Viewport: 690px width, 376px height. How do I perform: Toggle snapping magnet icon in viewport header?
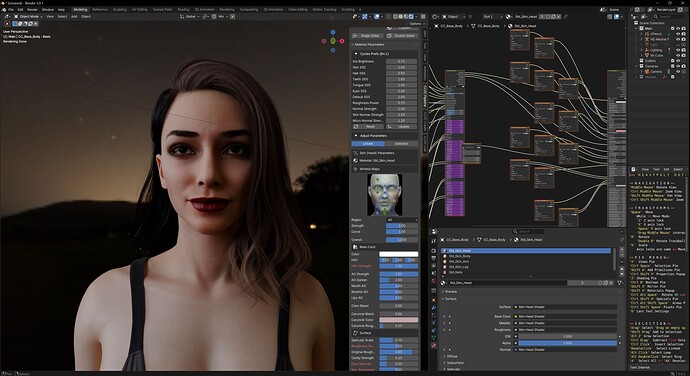[x=214, y=16]
